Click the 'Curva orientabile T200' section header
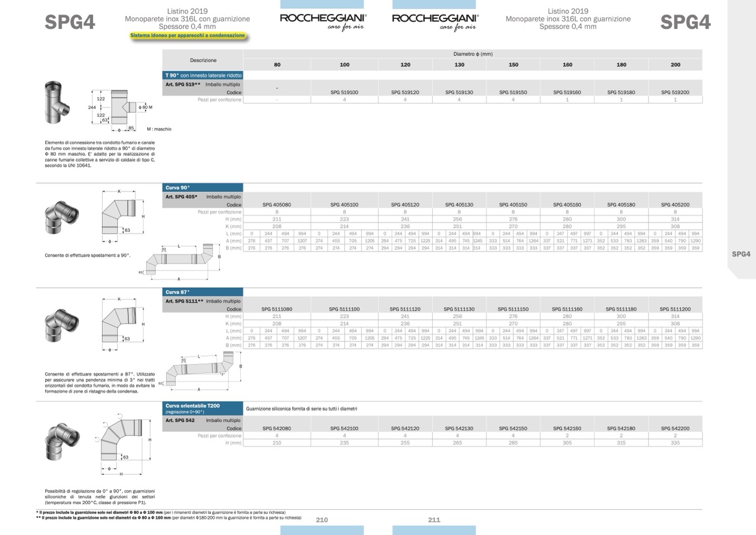 [x=203, y=408]
